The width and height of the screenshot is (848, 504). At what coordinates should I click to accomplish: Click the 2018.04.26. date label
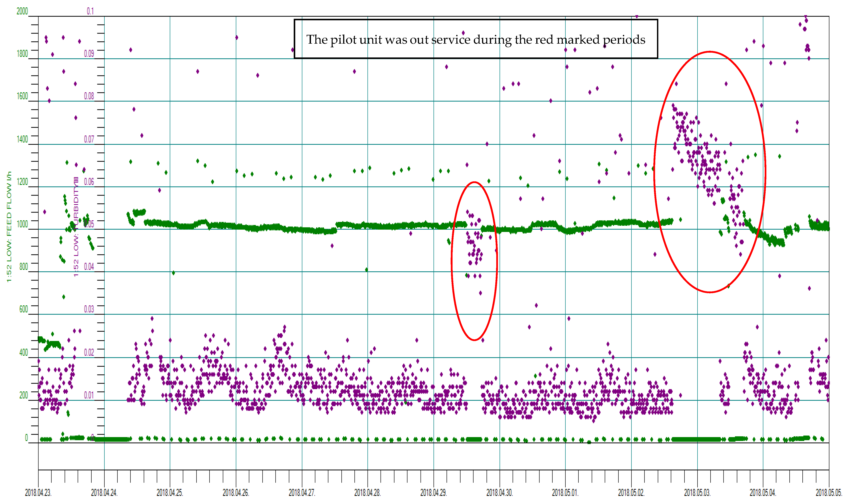[236, 492]
